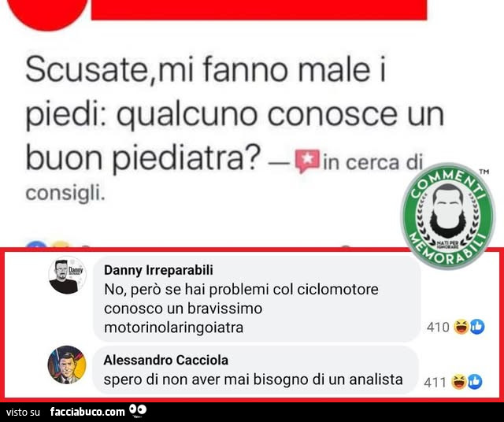Click the comment about 'analista'
Viewport: 504px width, 422px height.
click(255, 370)
